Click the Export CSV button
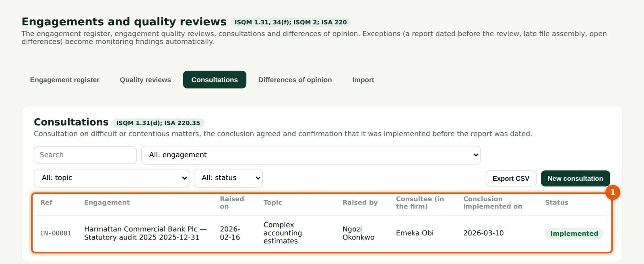 511,178
